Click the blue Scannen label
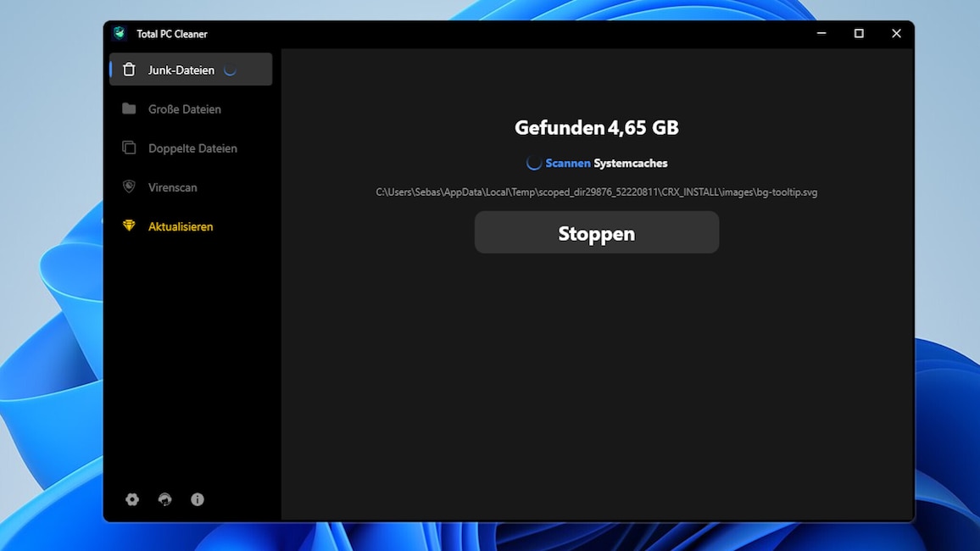The image size is (980, 551). [567, 163]
